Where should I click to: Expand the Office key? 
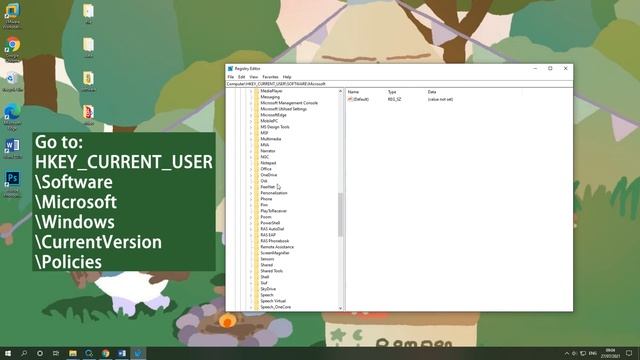click(251, 169)
